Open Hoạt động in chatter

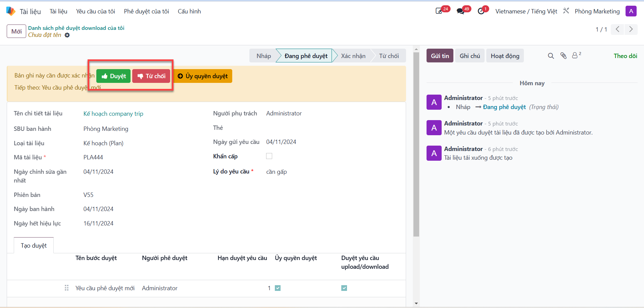click(x=505, y=56)
